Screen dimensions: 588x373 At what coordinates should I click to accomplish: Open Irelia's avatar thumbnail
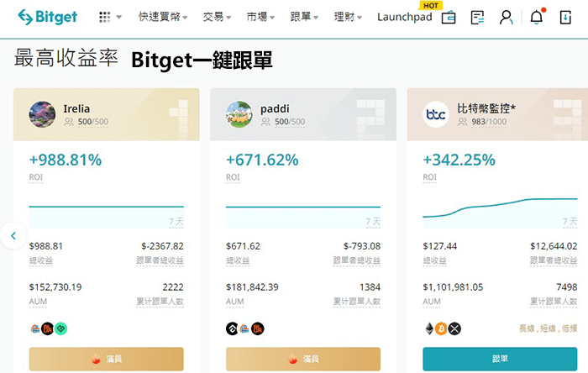[x=42, y=114]
